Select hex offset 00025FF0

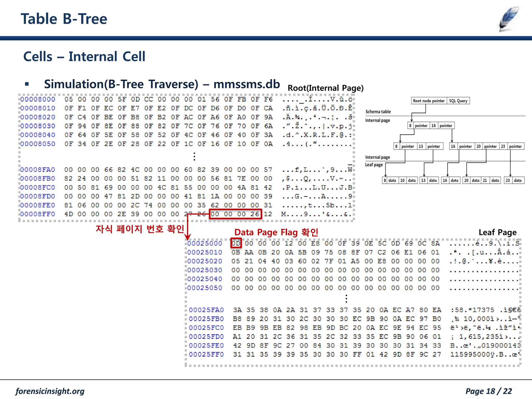206,354
